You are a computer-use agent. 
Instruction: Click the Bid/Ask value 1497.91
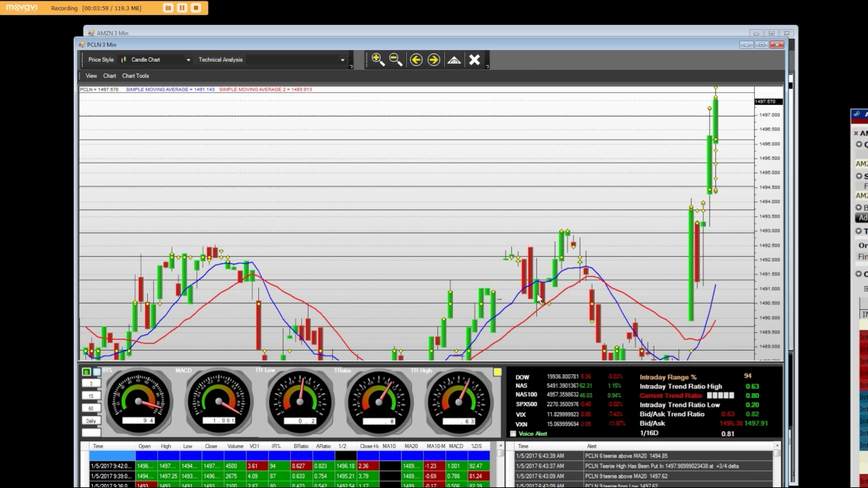(756, 424)
